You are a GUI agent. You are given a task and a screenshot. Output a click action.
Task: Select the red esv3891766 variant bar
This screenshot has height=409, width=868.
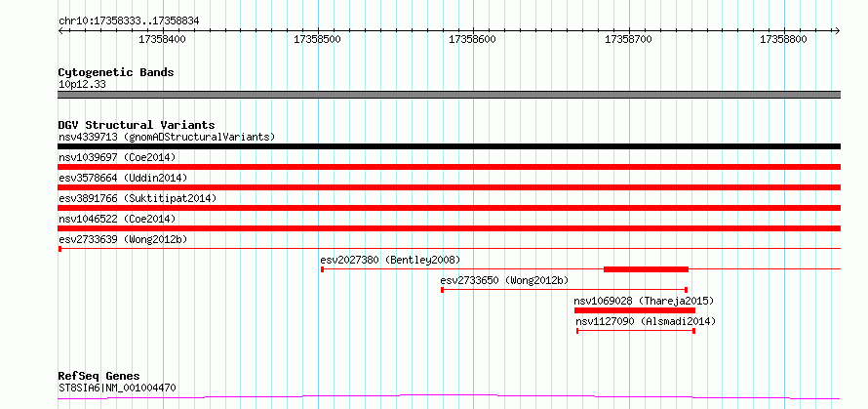tap(450, 208)
